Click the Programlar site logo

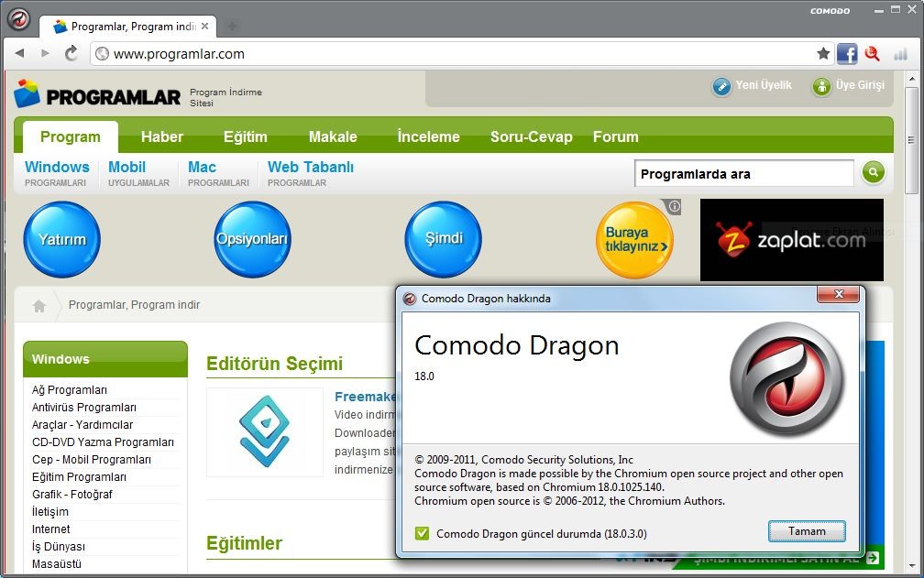[x=97, y=94]
